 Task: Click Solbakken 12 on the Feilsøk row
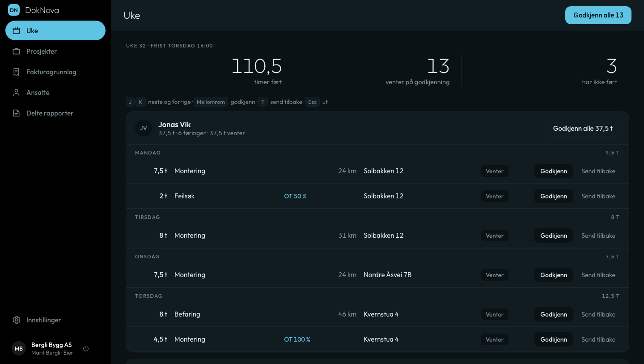(x=383, y=196)
